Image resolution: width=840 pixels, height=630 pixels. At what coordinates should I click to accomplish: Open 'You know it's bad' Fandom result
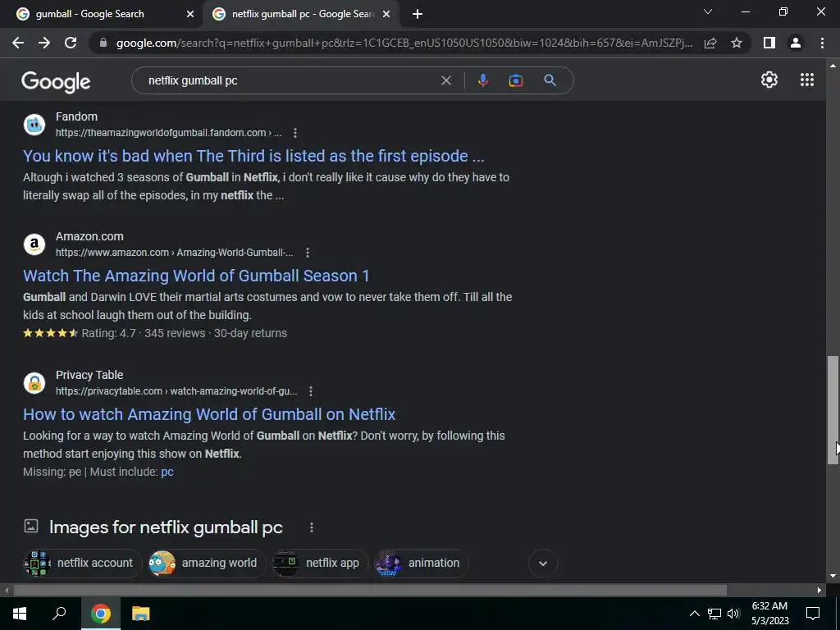(253, 156)
